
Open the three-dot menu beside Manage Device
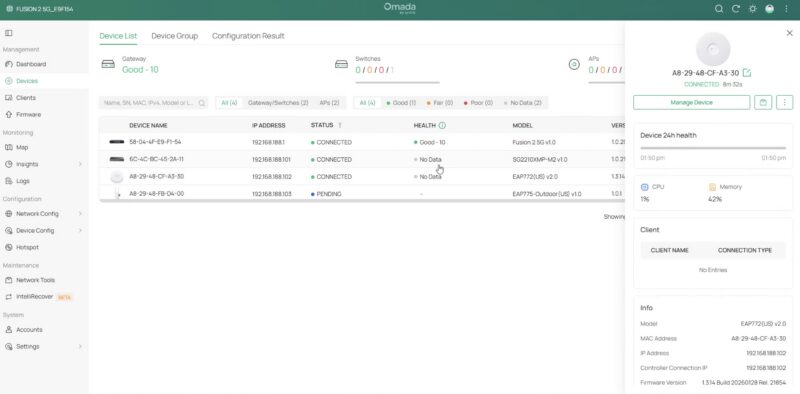coord(784,102)
